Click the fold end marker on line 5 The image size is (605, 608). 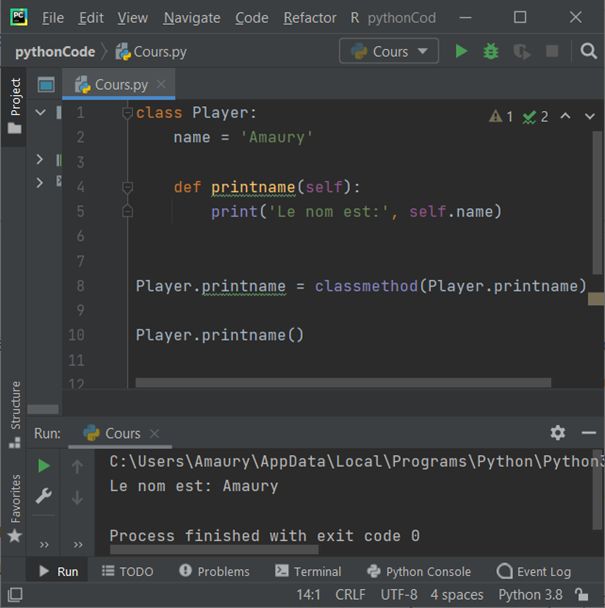click(x=127, y=211)
